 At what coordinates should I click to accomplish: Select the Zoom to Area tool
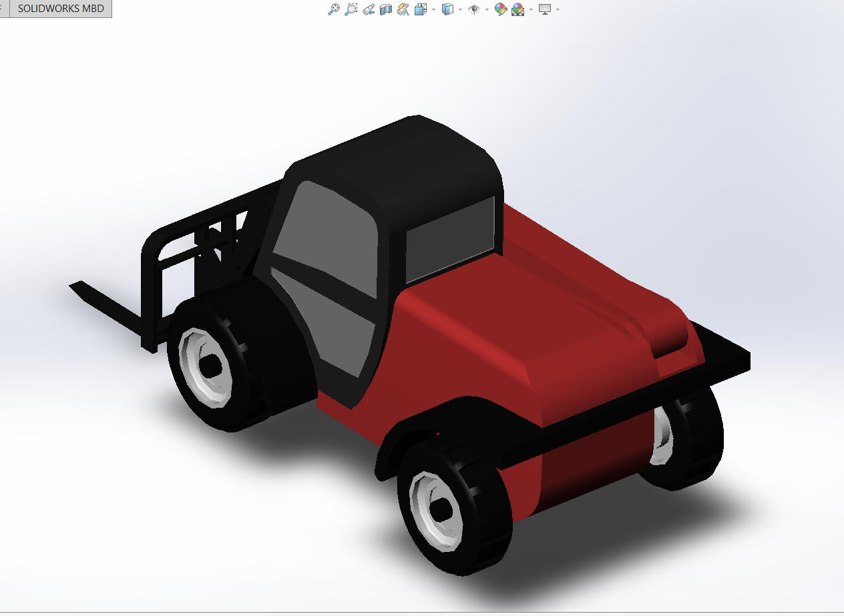tap(351, 9)
